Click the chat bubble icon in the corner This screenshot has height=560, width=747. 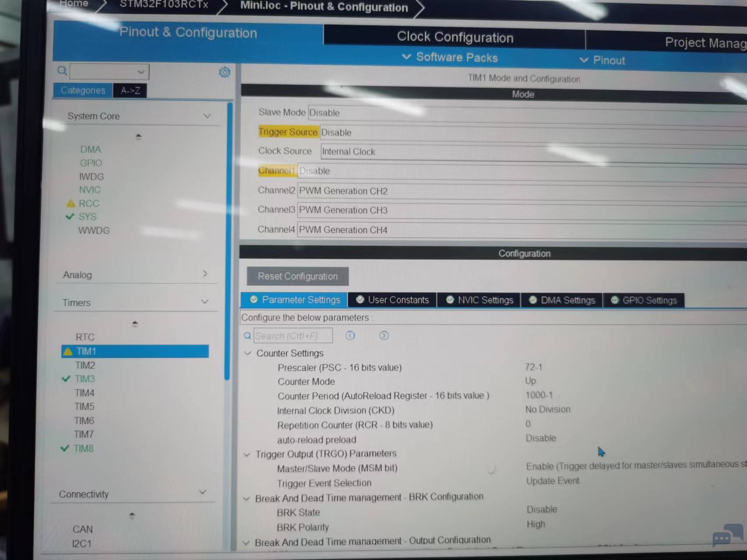pyautogui.click(x=727, y=535)
